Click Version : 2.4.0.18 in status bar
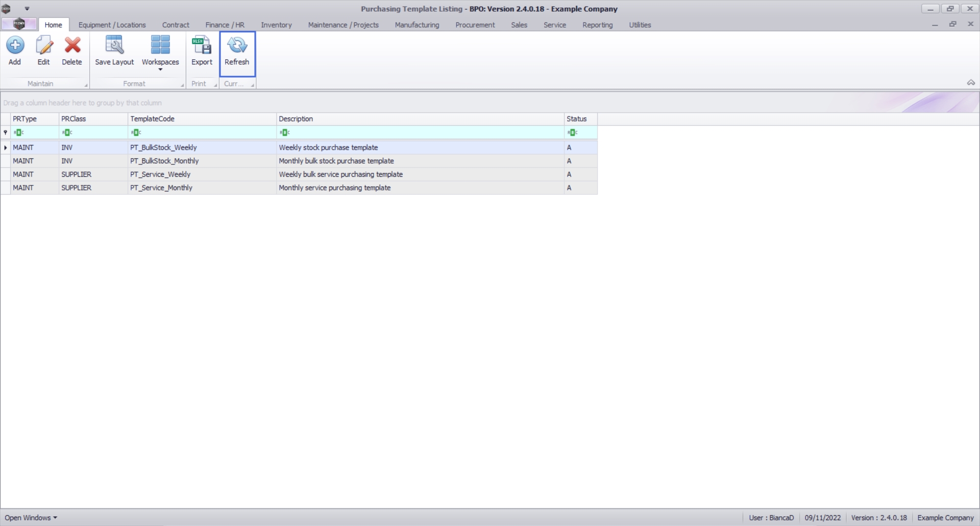 879,518
